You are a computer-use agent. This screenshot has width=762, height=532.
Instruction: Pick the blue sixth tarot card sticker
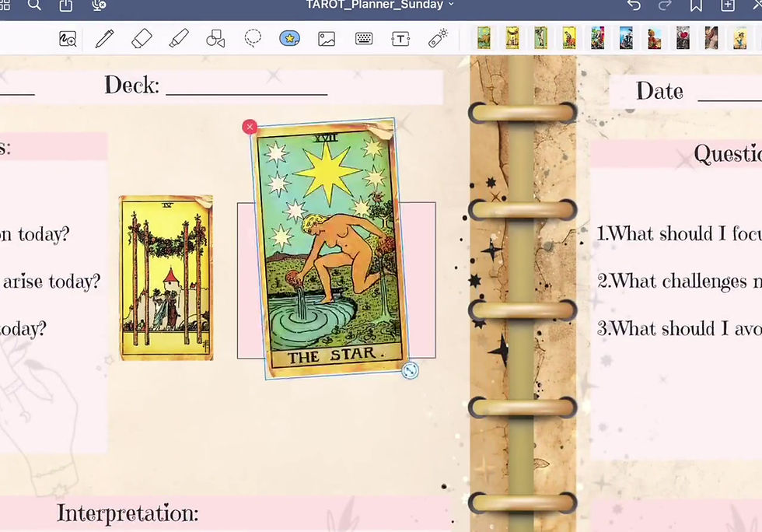tap(626, 38)
